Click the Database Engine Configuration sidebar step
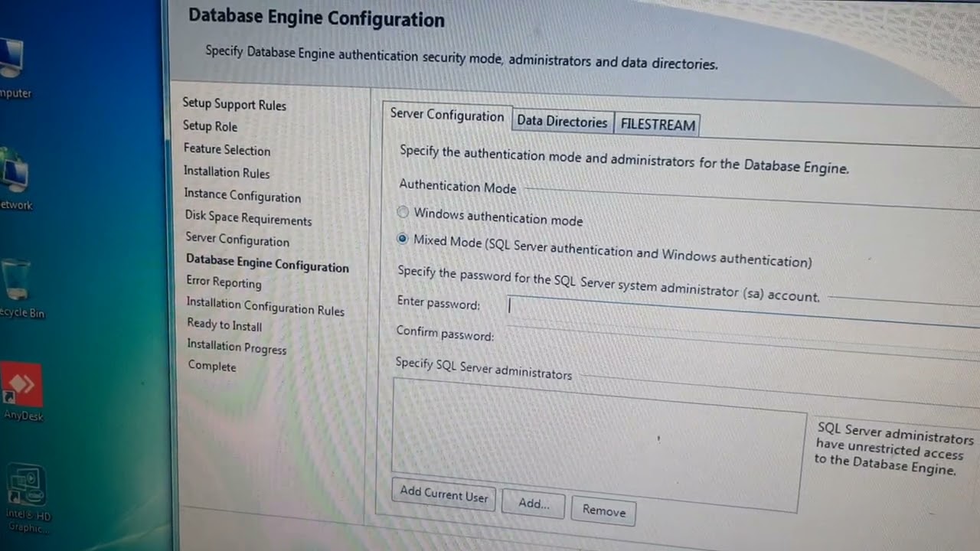The height and width of the screenshot is (551, 980). click(267, 264)
